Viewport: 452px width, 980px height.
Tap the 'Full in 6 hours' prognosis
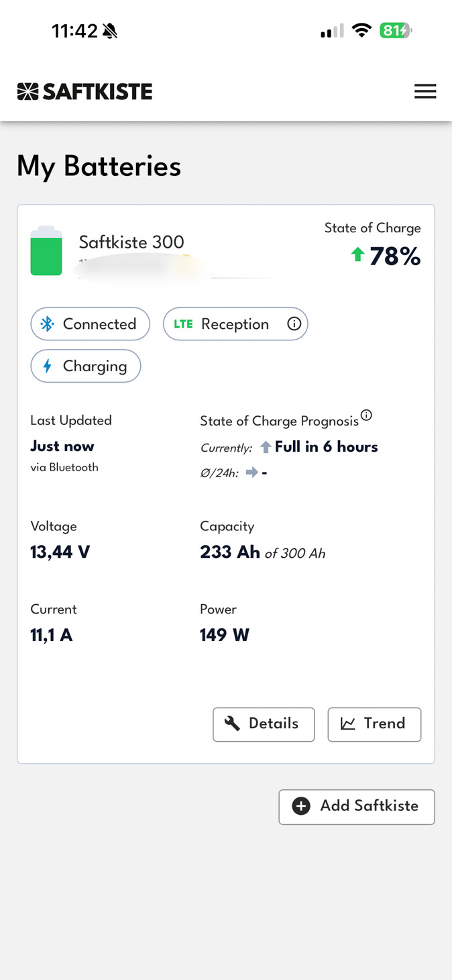[x=326, y=447]
